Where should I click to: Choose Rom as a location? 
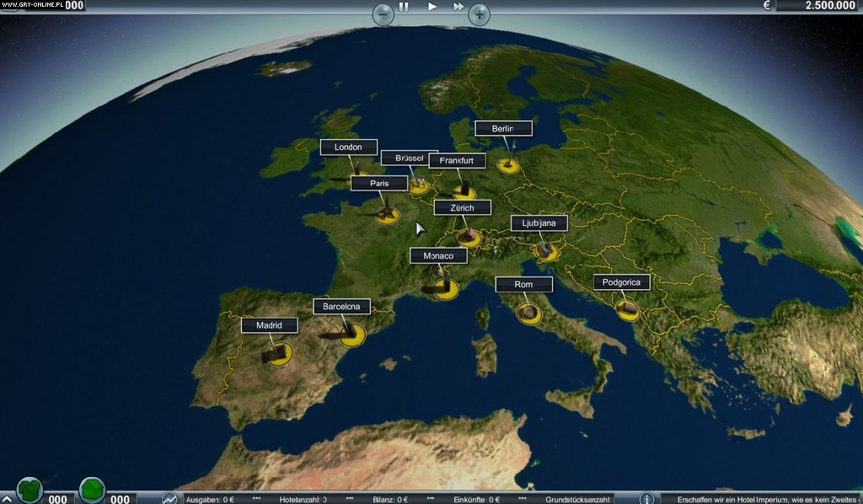tap(523, 284)
